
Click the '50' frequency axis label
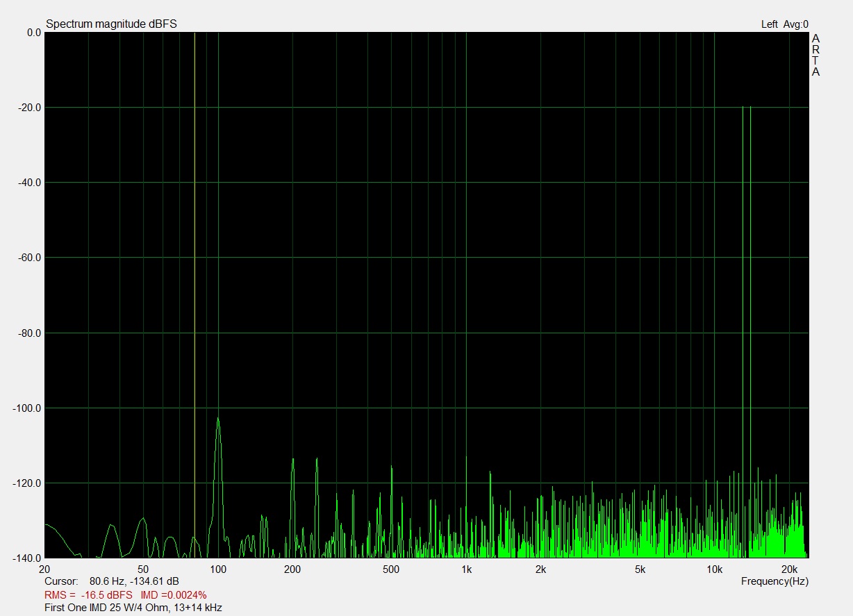pyautogui.click(x=143, y=569)
